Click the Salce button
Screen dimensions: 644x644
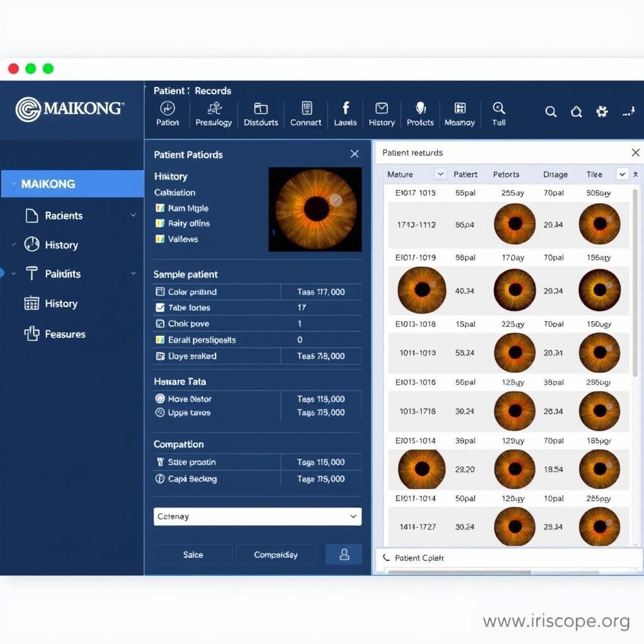point(193,555)
